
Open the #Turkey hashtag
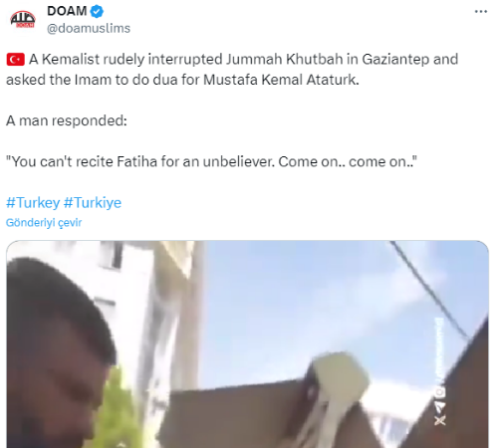[x=33, y=202]
